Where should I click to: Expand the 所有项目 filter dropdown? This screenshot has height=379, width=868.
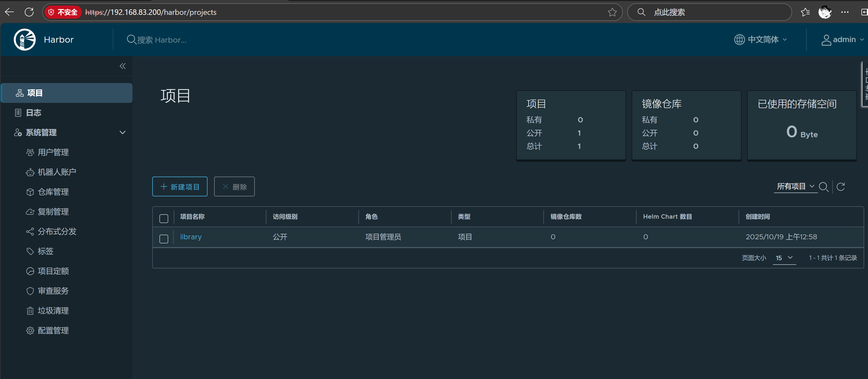click(x=795, y=186)
